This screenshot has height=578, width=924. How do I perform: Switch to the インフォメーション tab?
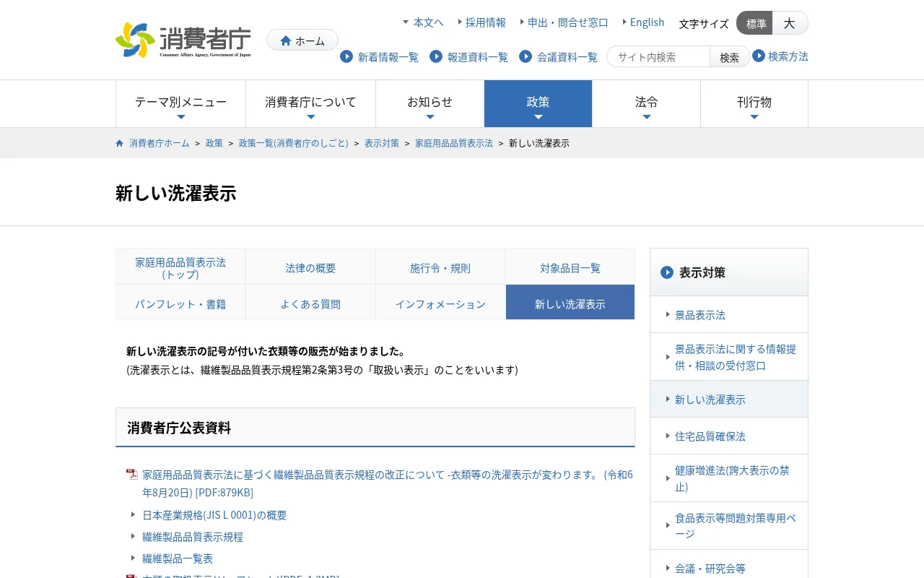(440, 303)
